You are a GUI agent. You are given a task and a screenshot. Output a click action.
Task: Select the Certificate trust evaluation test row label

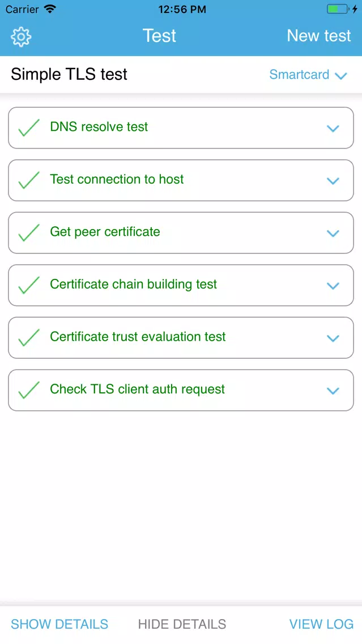[x=138, y=337]
